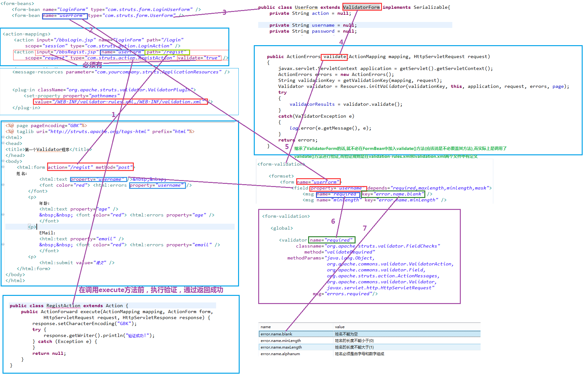This screenshot has width=588, height=379.
Task: Select the error.name.minLength key cell
Action: pyautogui.click(x=281, y=341)
